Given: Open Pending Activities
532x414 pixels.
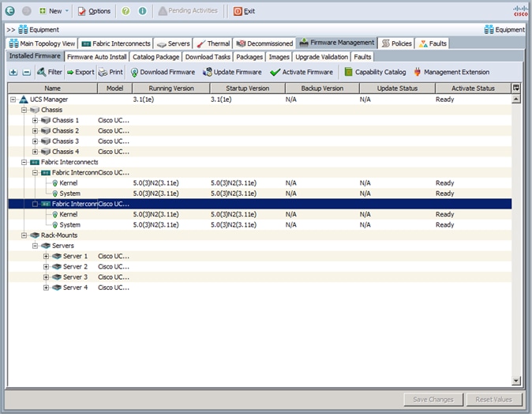Looking at the screenshot, I should coord(188,11).
